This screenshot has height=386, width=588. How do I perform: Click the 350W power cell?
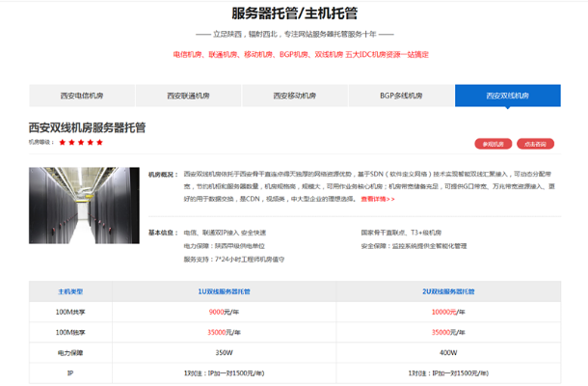(x=224, y=352)
